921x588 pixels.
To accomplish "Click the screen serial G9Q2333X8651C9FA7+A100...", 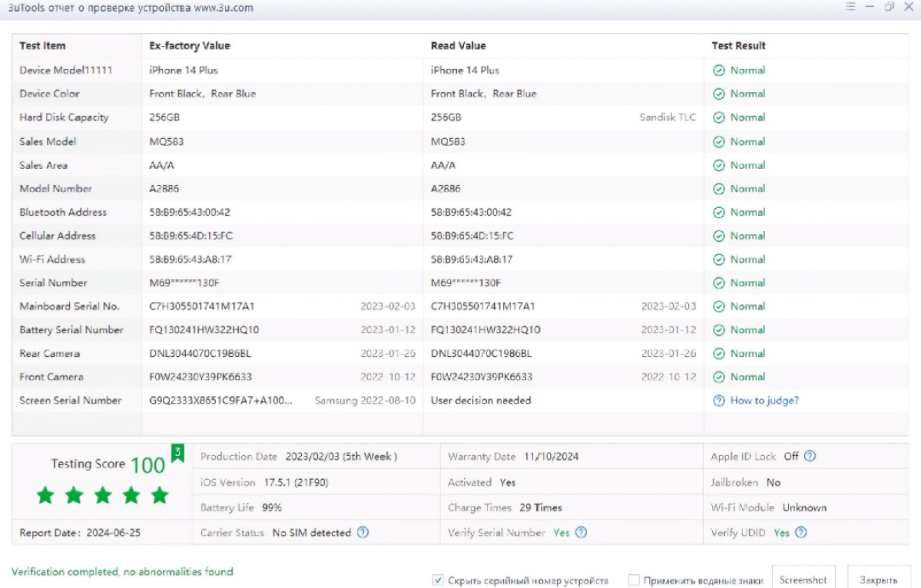I will pos(220,400).
